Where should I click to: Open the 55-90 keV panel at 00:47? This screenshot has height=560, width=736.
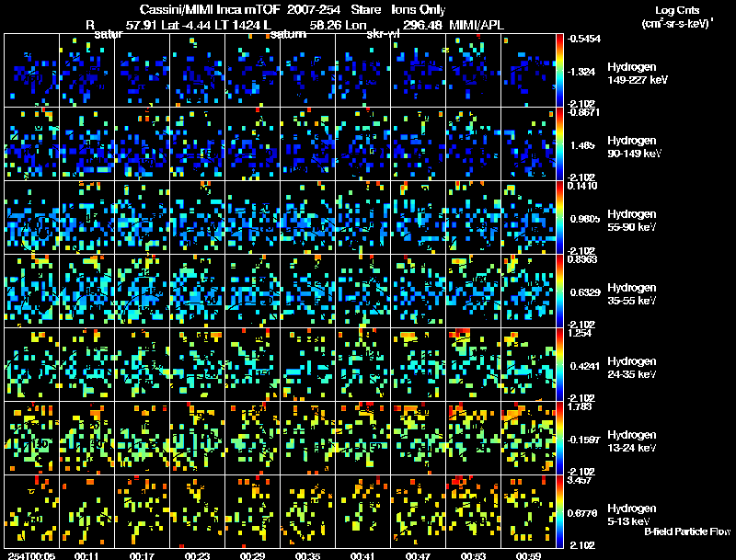pos(419,218)
